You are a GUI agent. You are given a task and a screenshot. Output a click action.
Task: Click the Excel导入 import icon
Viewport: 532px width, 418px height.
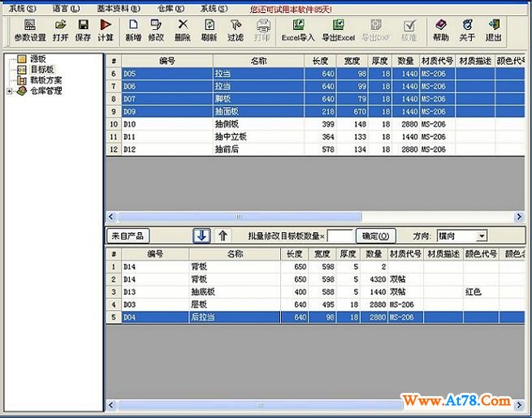[298, 30]
